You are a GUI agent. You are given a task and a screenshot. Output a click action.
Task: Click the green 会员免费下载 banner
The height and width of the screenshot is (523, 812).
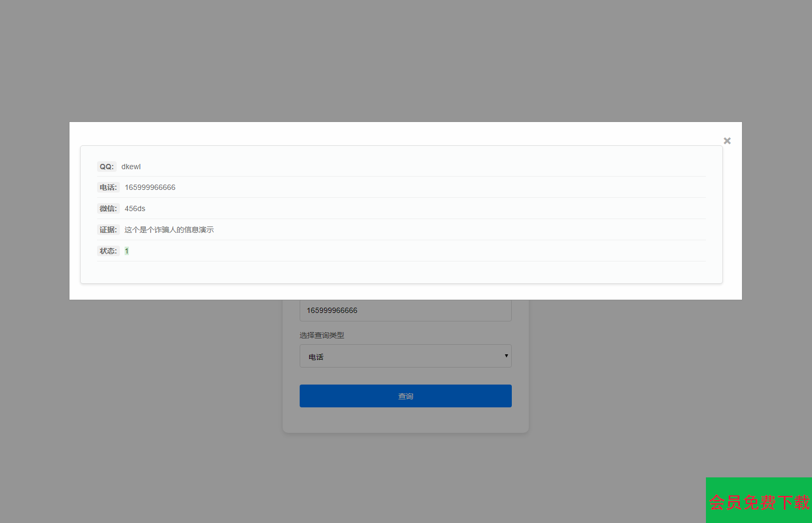point(759,501)
